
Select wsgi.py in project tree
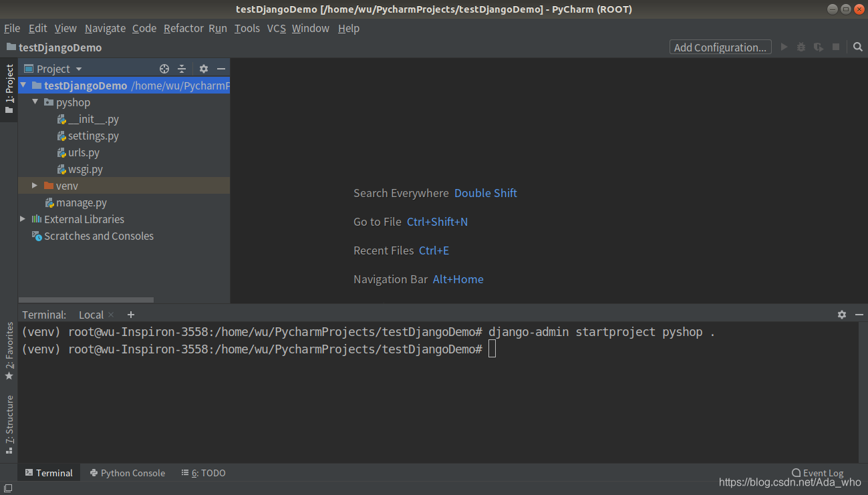tap(80, 169)
